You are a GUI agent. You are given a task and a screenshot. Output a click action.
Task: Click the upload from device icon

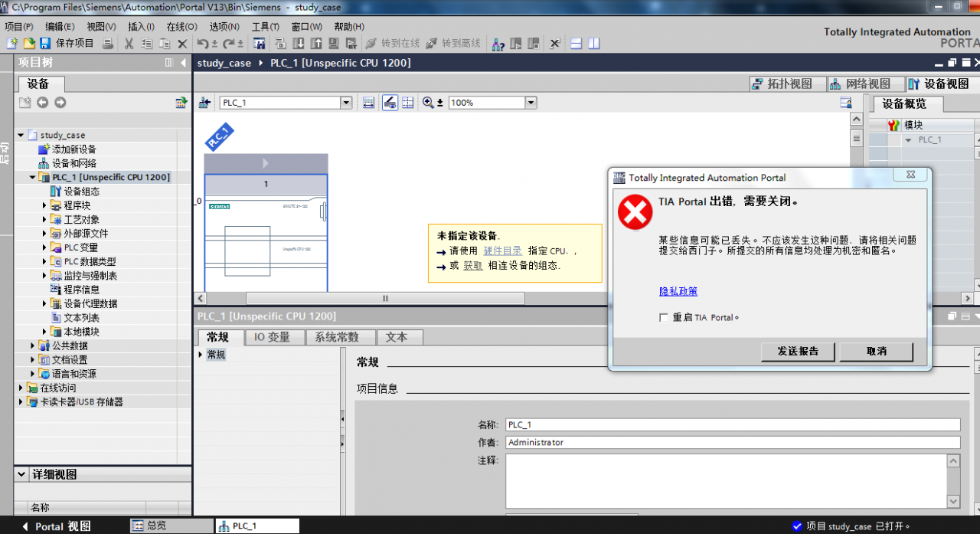[x=316, y=44]
